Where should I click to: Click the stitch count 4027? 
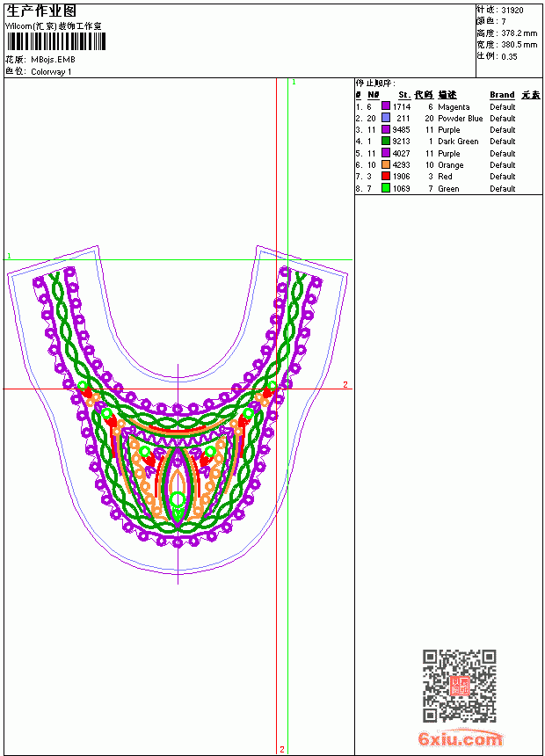tap(401, 154)
